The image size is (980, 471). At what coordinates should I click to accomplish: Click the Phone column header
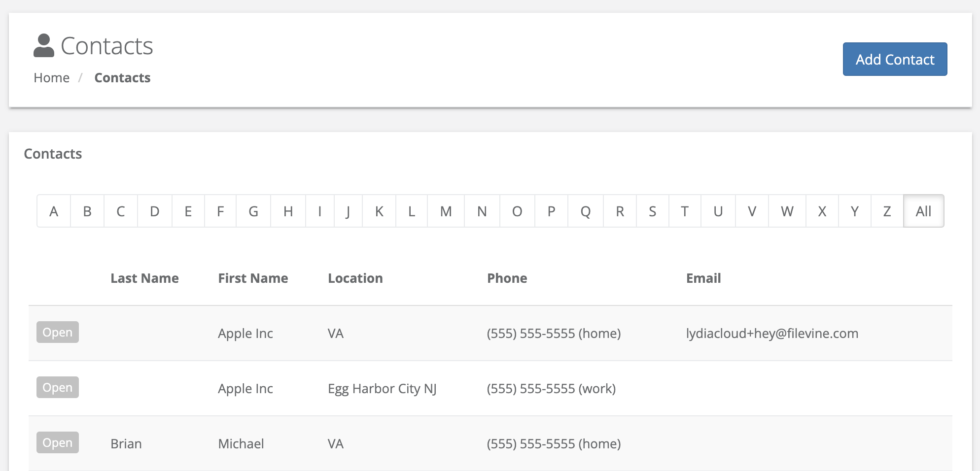pos(507,278)
